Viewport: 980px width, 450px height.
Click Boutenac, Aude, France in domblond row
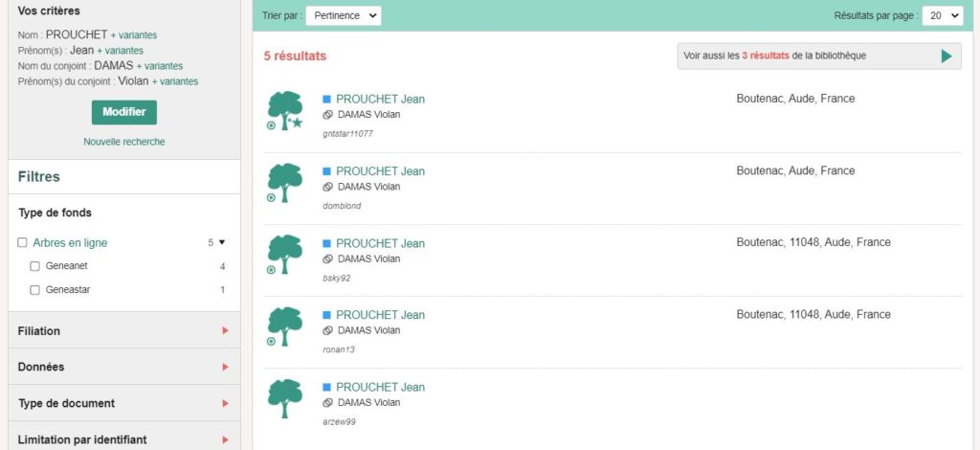pyautogui.click(x=795, y=170)
